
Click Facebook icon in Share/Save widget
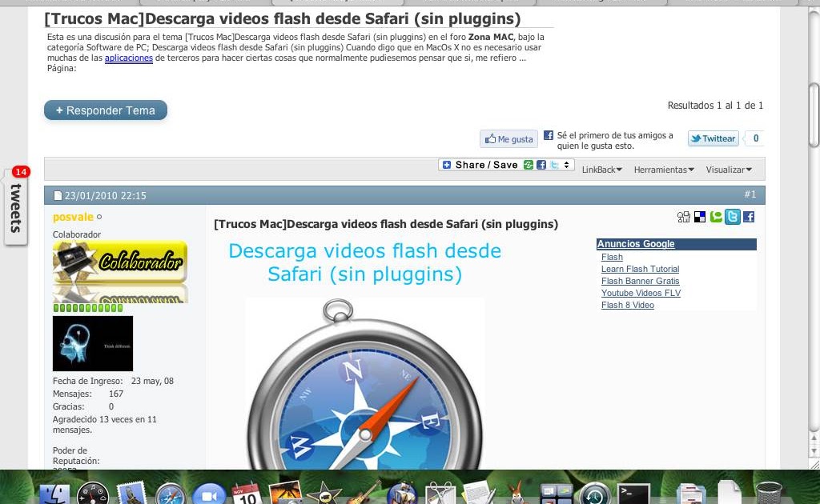[x=541, y=165]
